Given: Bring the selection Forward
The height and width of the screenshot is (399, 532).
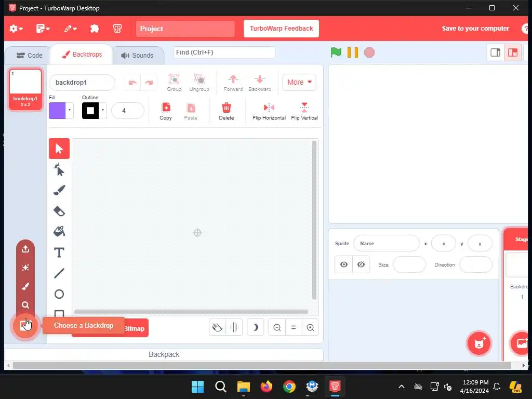Looking at the screenshot, I should [x=233, y=83].
